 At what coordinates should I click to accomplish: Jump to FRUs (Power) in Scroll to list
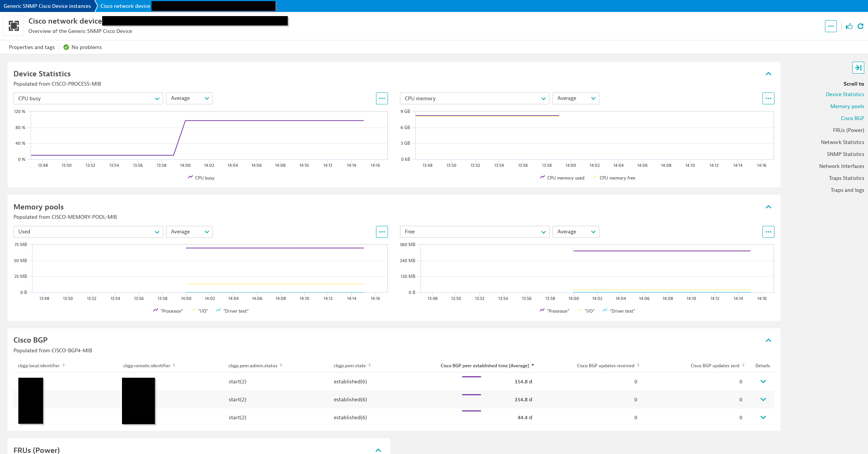pyautogui.click(x=848, y=130)
